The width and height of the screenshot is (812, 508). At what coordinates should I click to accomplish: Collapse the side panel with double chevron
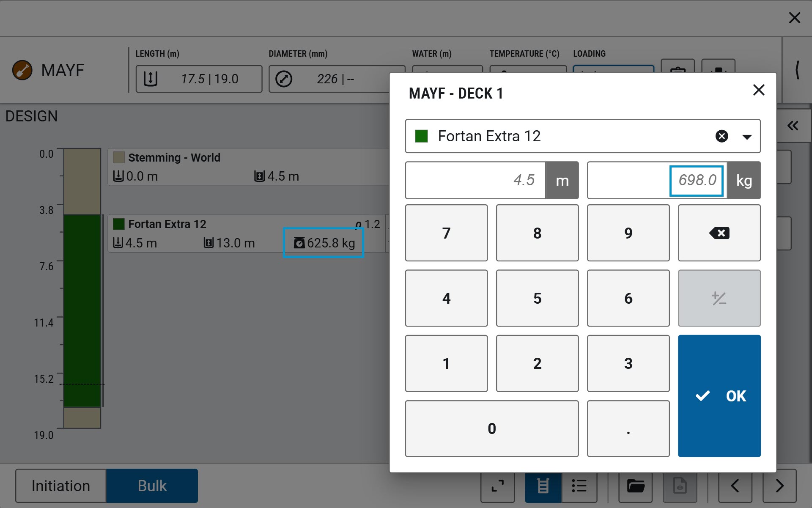[x=793, y=126]
